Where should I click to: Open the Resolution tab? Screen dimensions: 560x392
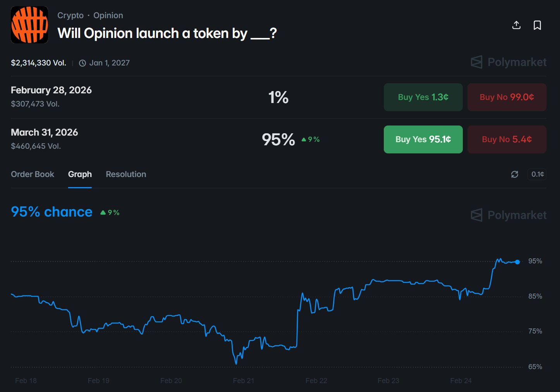(x=126, y=174)
